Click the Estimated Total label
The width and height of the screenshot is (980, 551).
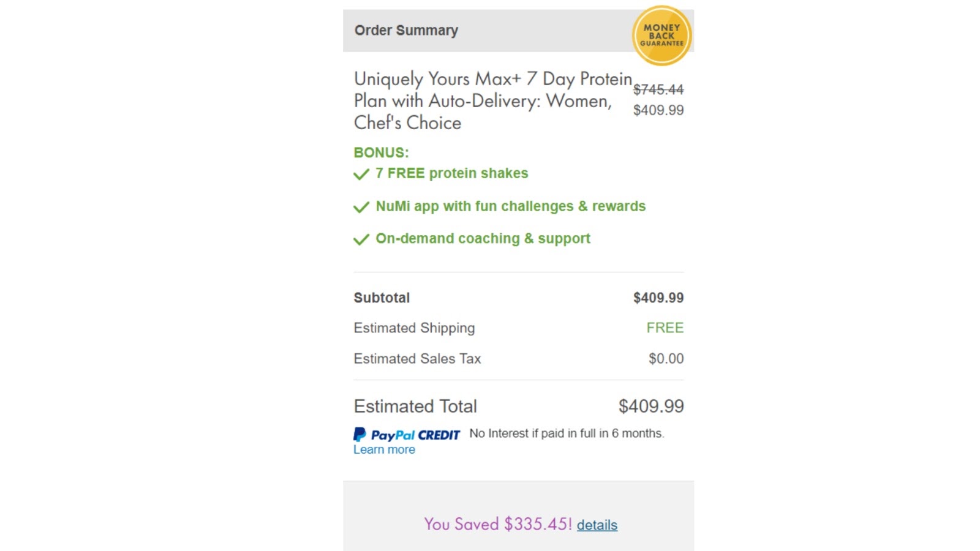[415, 407]
